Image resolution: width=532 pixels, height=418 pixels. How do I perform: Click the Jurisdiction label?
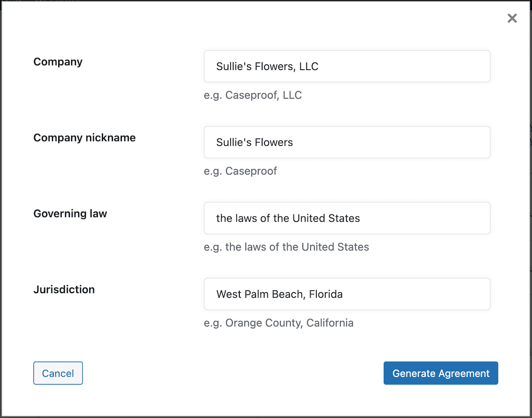click(x=64, y=289)
